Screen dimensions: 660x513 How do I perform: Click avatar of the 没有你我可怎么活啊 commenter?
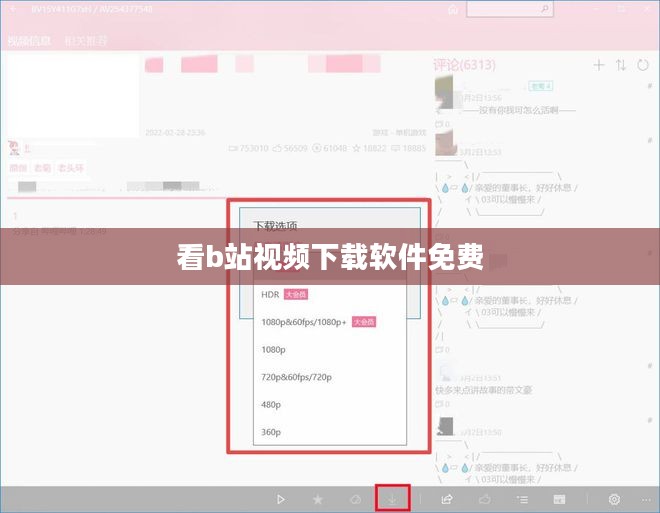click(x=444, y=92)
